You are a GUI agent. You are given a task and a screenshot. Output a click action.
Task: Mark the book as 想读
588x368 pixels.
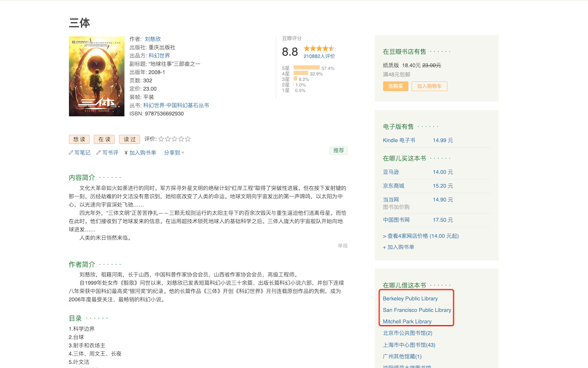[79, 139]
